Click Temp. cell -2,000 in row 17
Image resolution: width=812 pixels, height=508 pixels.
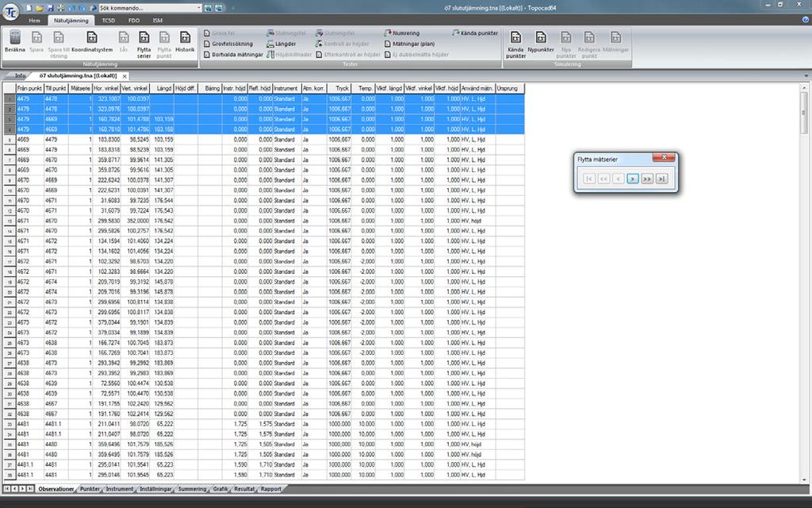click(363, 262)
